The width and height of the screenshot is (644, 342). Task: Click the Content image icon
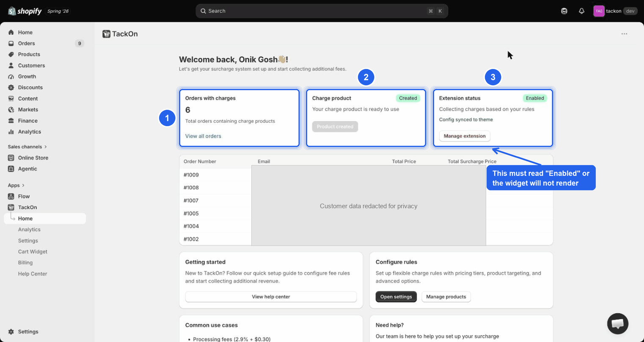point(11,99)
